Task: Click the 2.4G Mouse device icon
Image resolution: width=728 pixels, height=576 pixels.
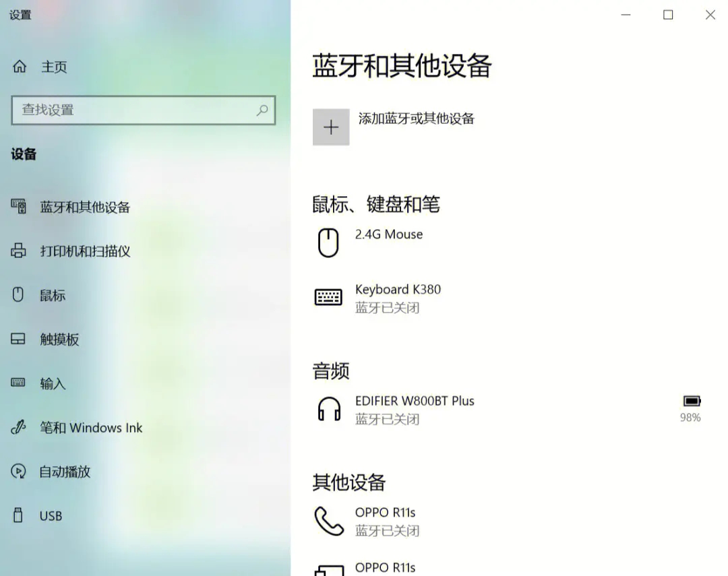Action: [x=328, y=243]
